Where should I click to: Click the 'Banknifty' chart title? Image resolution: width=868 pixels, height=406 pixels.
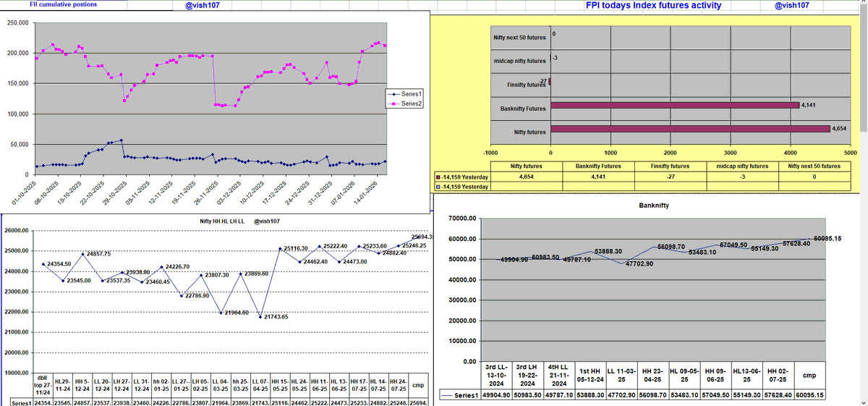pyautogui.click(x=654, y=206)
